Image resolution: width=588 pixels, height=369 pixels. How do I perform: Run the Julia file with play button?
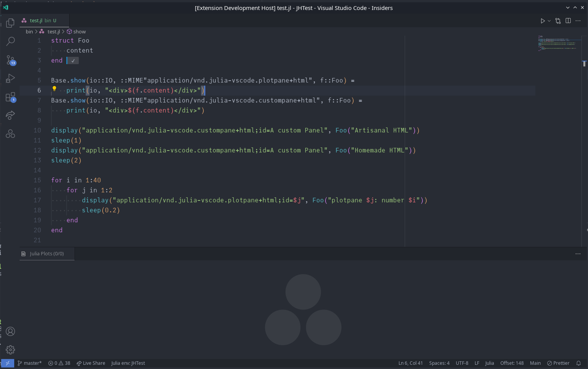[x=543, y=21]
